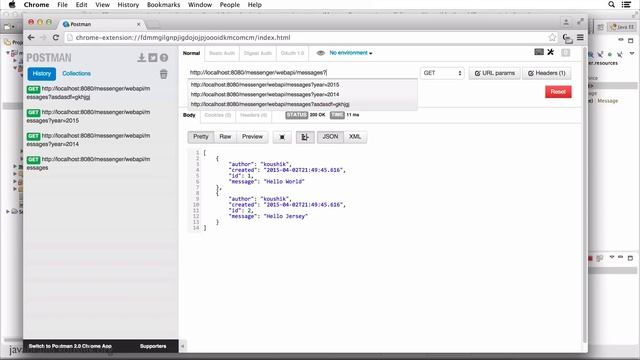Open Spotlight search in menu bar
Image resolution: width=640 pixels, height=360 pixels.
coord(611,4)
